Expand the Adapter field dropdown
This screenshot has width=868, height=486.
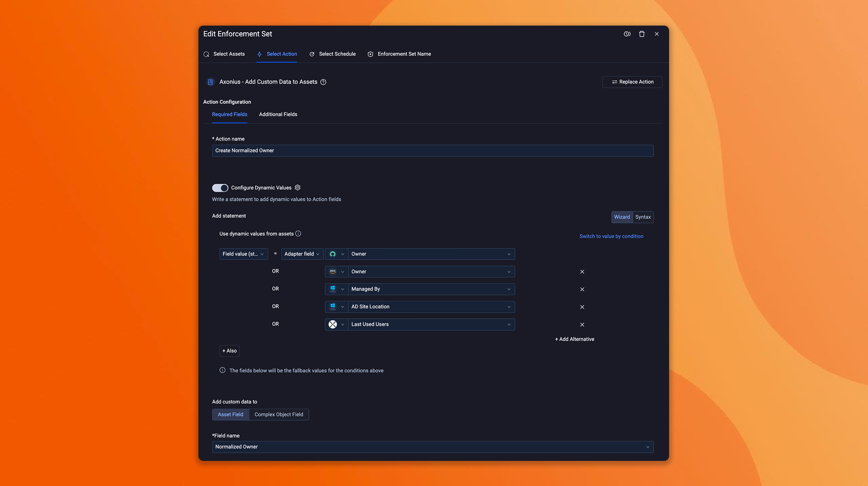tap(302, 254)
